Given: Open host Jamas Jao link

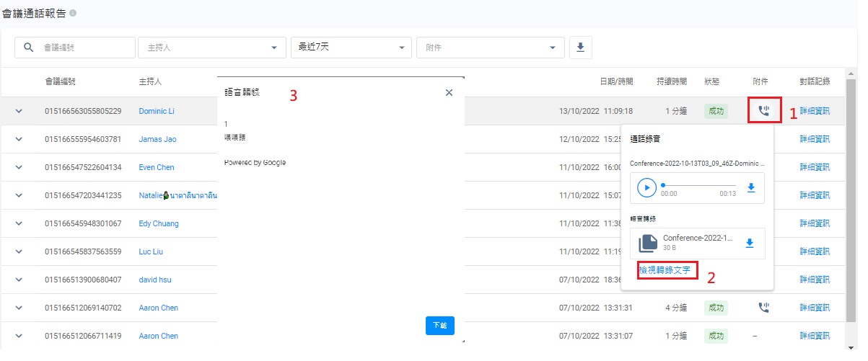Looking at the screenshot, I should click(157, 140).
